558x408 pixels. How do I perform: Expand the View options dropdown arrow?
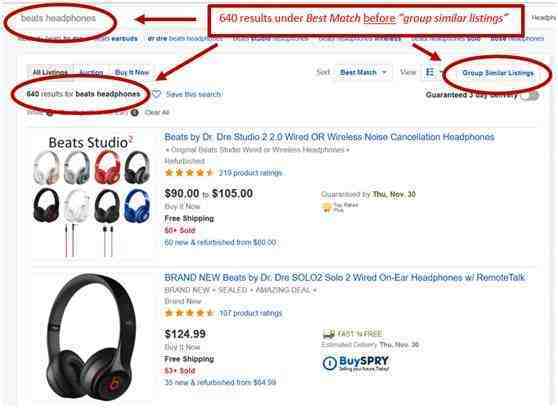pyautogui.click(x=442, y=72)
